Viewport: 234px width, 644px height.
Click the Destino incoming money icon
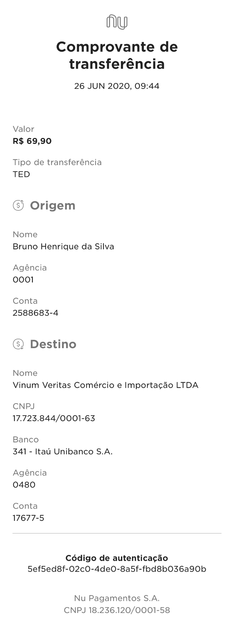[x=18, y=344]
